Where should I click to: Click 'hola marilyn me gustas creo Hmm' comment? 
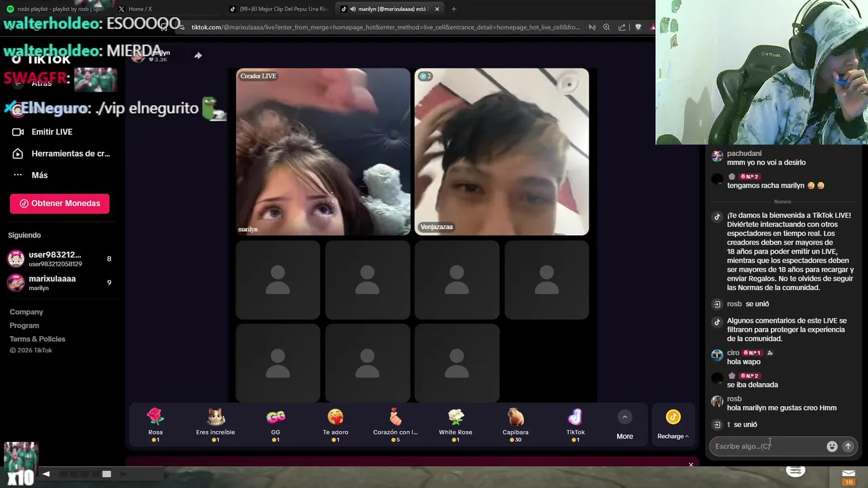(x=781, y=408)
